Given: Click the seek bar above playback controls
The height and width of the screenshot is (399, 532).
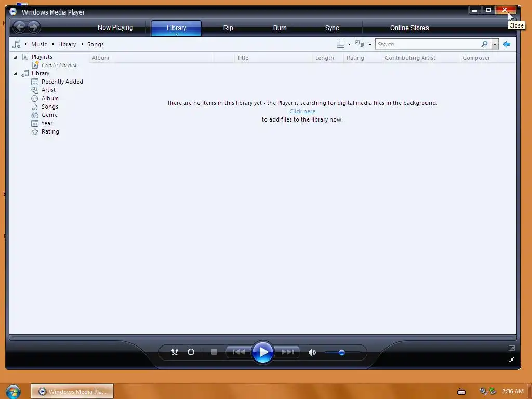Looking at the screenshot, I should tap(262, 338).
